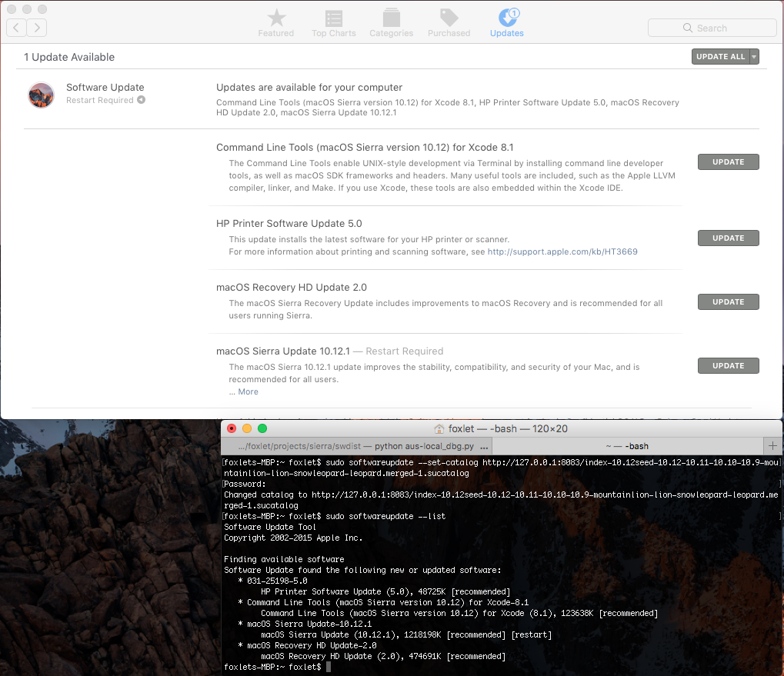Update macOS Sierra Update 10.12.1
This screenshot has height=676, width=784.
tap(728, 366)
